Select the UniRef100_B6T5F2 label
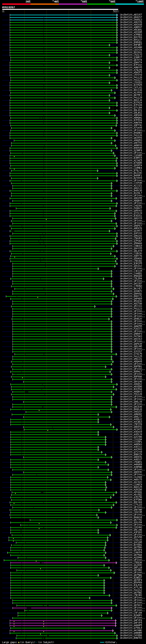Viewport: 146px width, 644px height. (131, 95)
